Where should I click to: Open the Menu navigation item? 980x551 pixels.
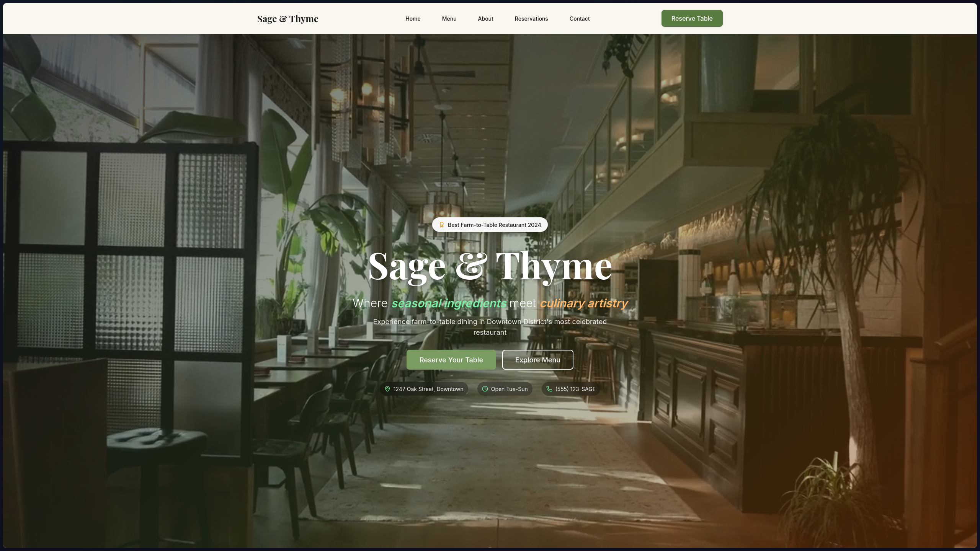click(x=449, y=19)
